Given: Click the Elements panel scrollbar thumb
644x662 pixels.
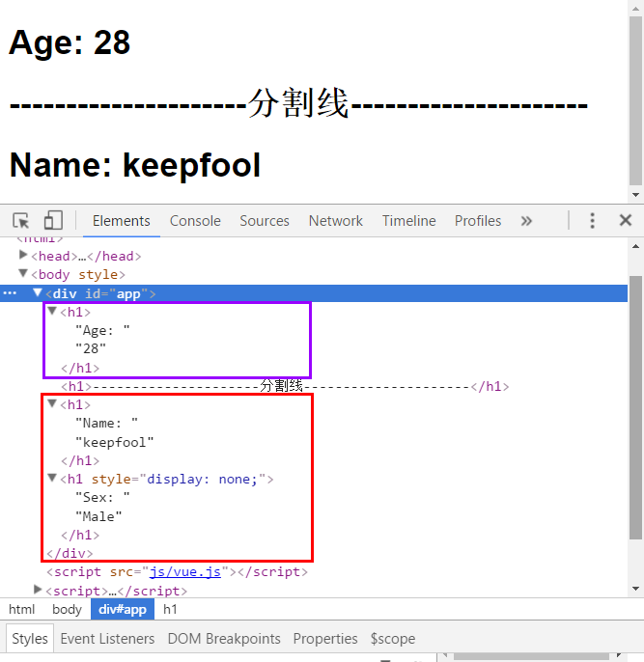Looking at the screenshot, I should 635,407.
